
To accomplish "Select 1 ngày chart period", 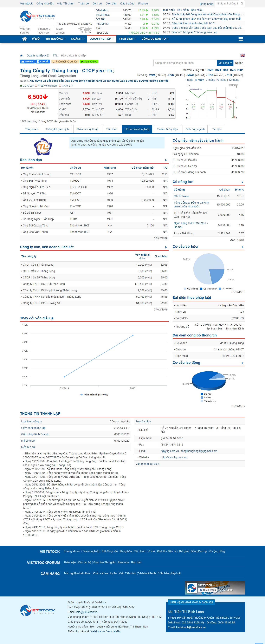I will coord(189,80).
